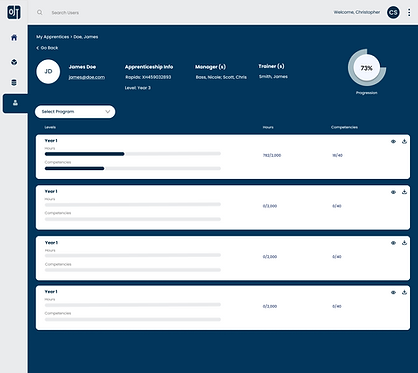The width and height of the screenshot is (418, 373).
Task: Click the Go Back link
Action: (x=47, y=48)
